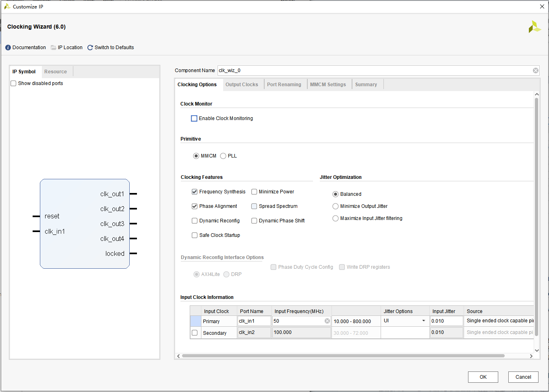Click the Cancel button

coord(523,377)
